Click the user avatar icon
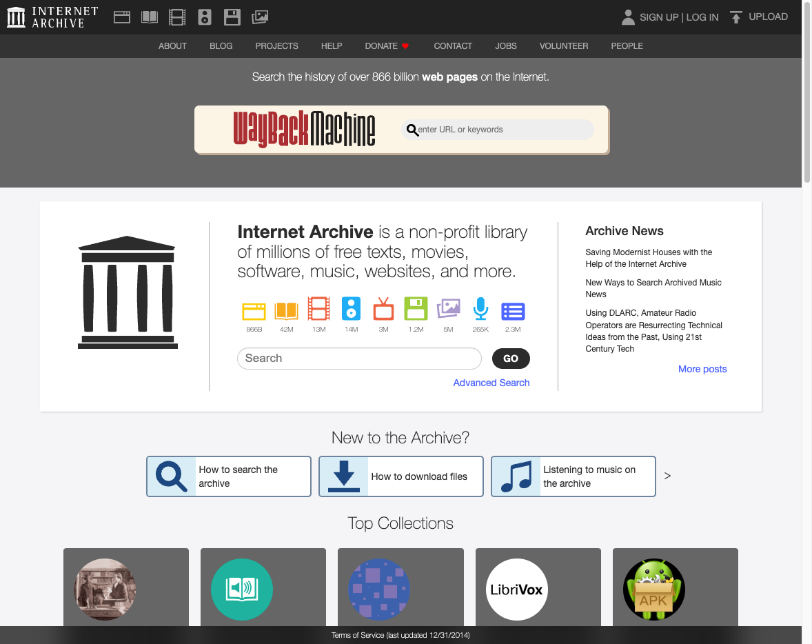This screenshot has height=644, width=812. pyautogui.click(x=628, y=17)
